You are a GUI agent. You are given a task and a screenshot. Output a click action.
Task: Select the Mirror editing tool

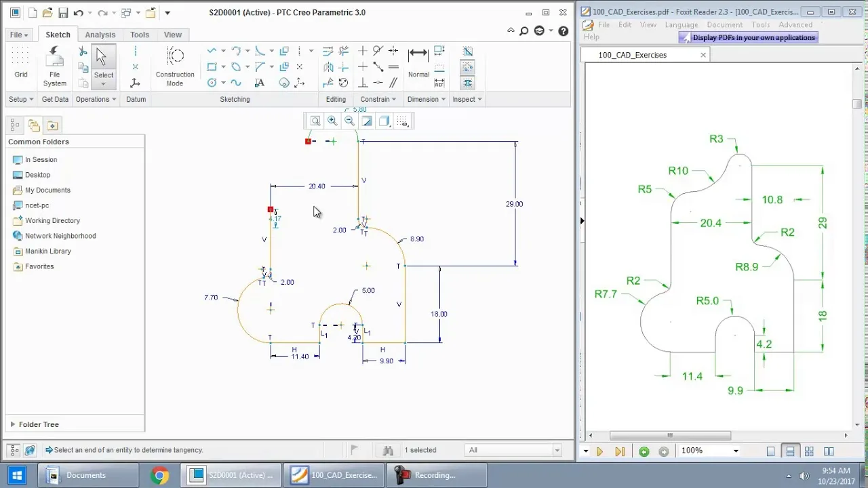pyautogui.click(x=329, y=67)
